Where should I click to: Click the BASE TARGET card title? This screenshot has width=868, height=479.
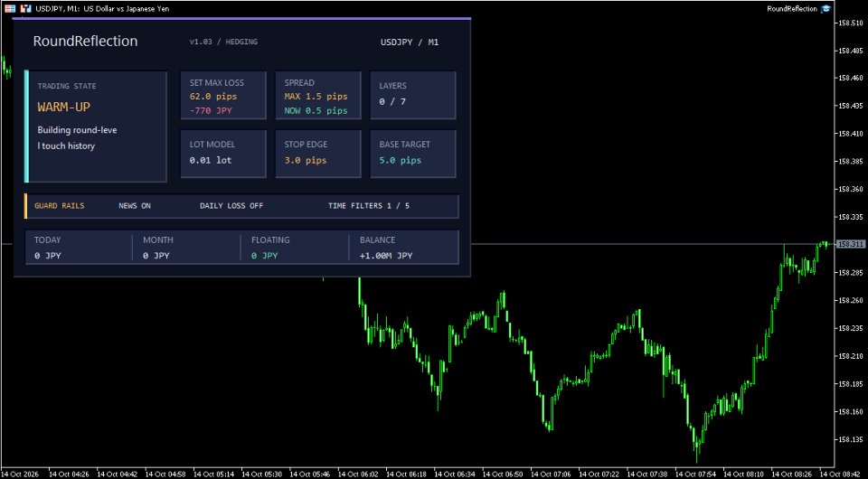pos(405,145)
